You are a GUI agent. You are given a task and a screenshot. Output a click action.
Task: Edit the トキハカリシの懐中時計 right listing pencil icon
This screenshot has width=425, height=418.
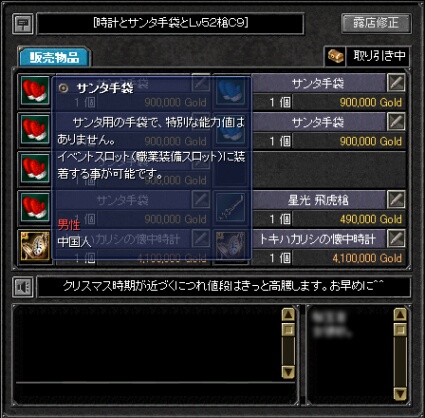396,238
